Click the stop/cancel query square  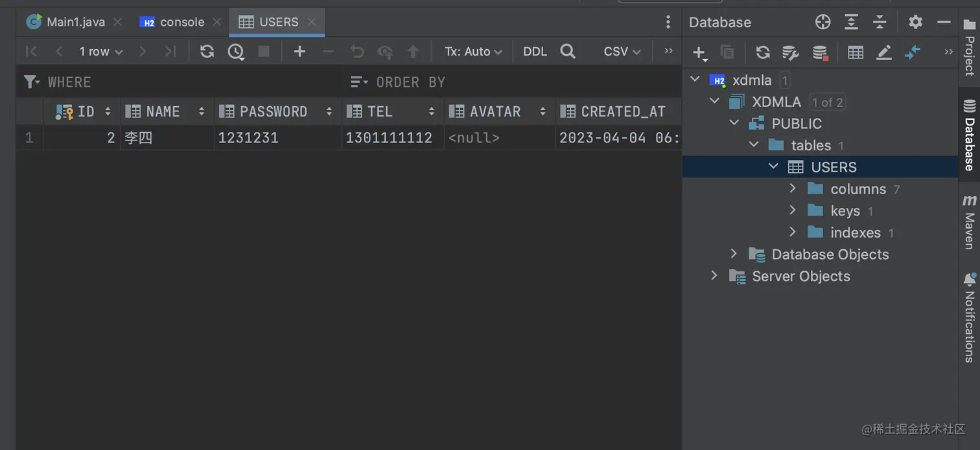(264, 51)
